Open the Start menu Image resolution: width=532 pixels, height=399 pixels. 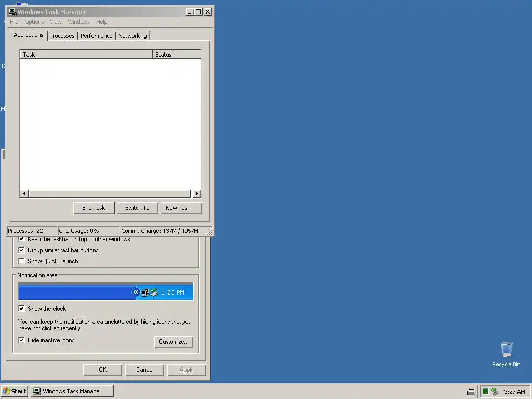[x=14, y=391]
